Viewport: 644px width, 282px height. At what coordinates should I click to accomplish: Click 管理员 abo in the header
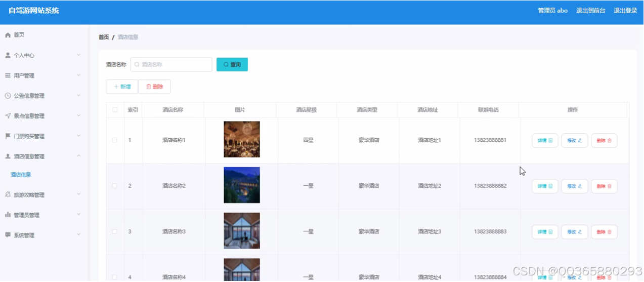[552, 11]
